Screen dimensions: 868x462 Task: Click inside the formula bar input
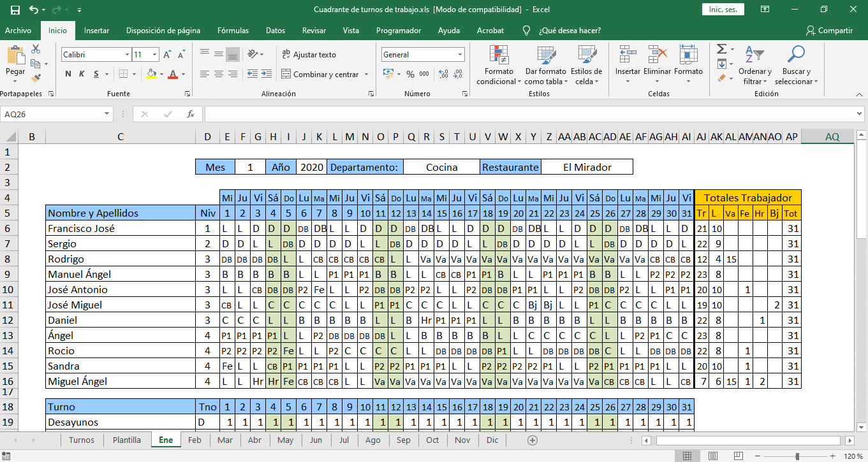[x=529, y=115]
